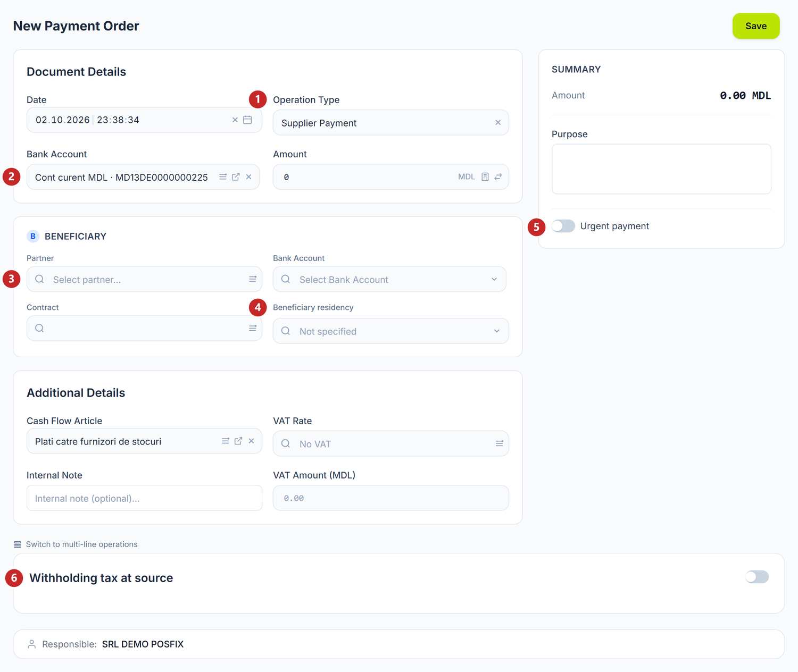Open the VAT Rate selector
The width and height of the screenshot is (798, 672).
(x=391, y=443)
